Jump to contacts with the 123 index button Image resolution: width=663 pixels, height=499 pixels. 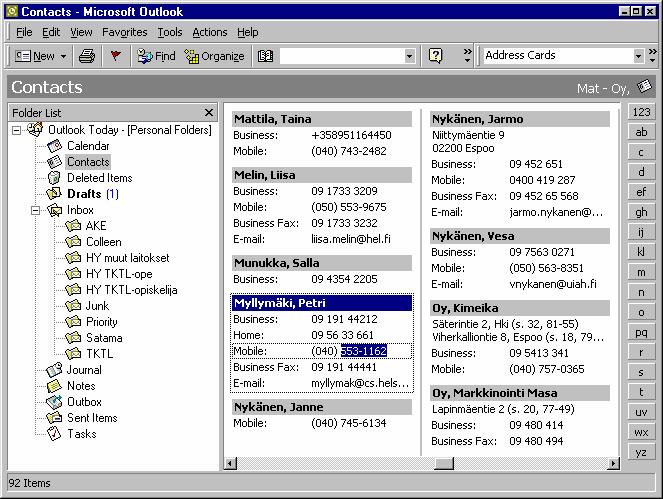click(x=641, y=112)
